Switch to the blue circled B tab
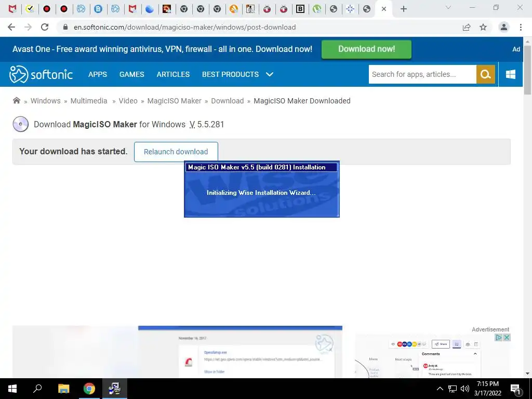The image size is (532, 399). point(98,9)
